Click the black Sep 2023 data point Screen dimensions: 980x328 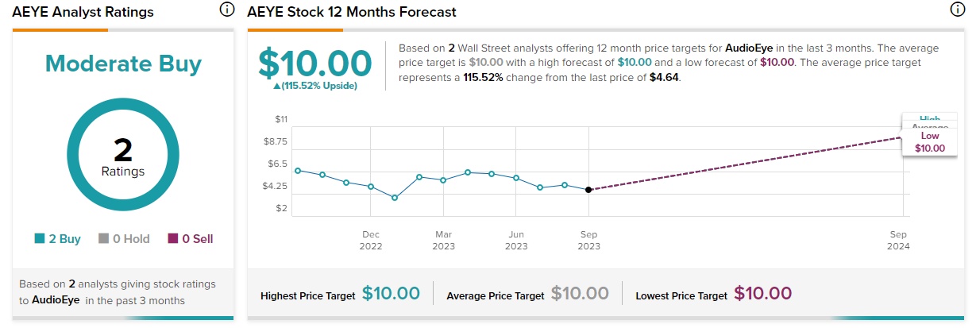pyautogui.click(x=588, y=190)
